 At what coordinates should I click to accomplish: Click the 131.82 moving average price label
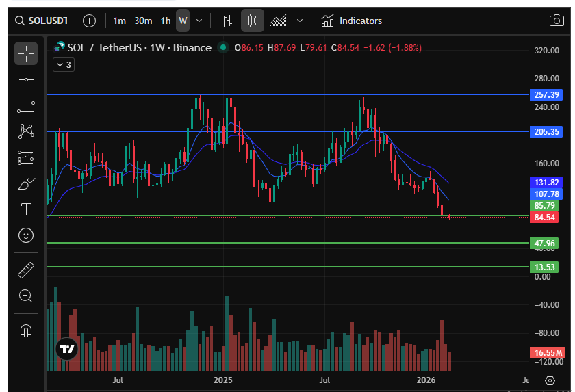click(x=546, y=183)
